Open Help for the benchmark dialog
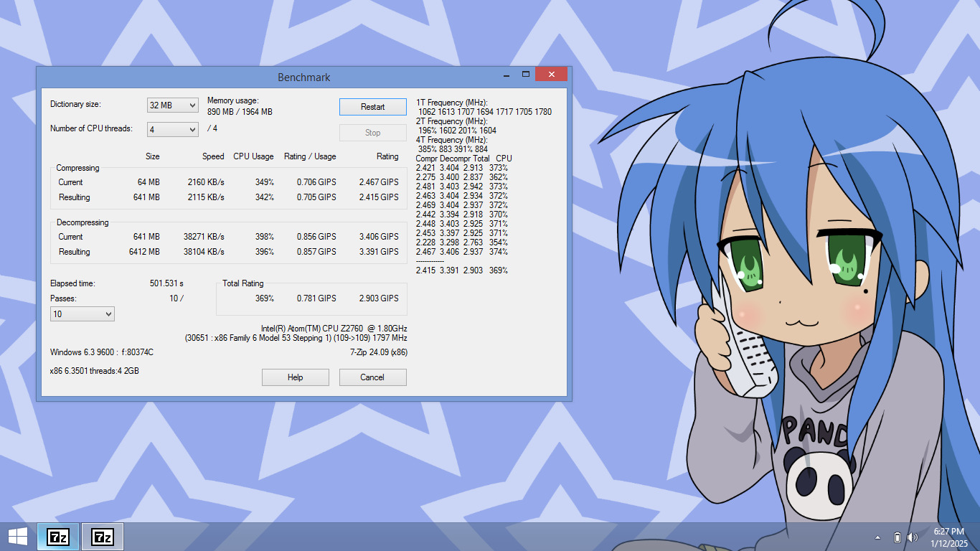This screenshot has width=980, height=551. 296,377
